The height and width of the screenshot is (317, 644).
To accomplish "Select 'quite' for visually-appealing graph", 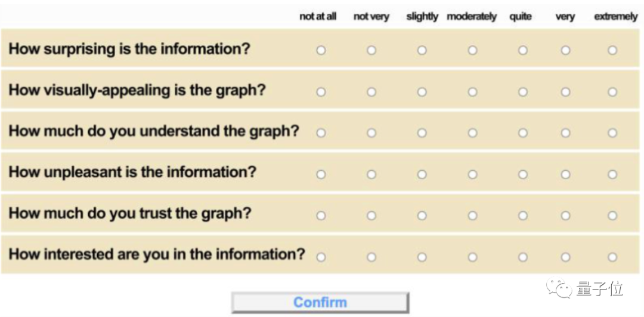I will (x=523, y=92).
